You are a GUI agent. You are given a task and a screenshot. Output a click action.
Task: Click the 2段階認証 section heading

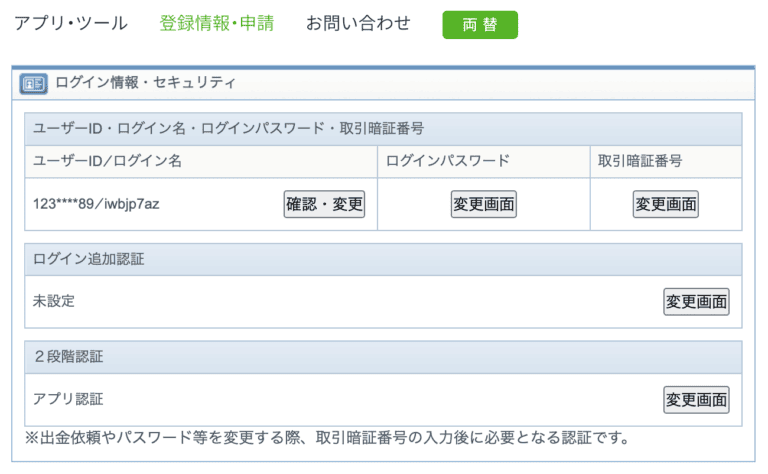(68, 357)
